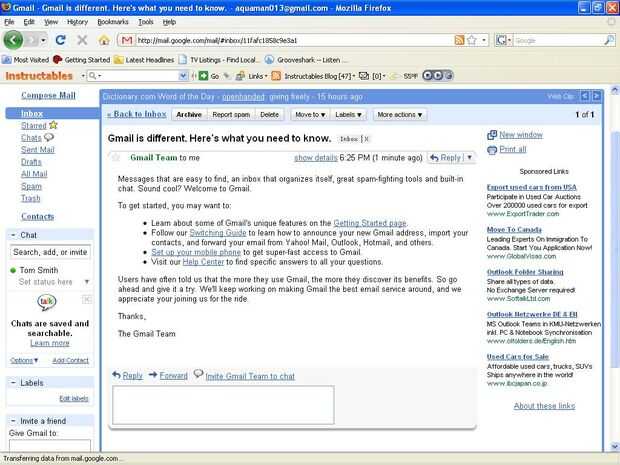620x465 pixels.
Task: Open the Most Visited bookmark folder
Action: (x=25, y=60)
